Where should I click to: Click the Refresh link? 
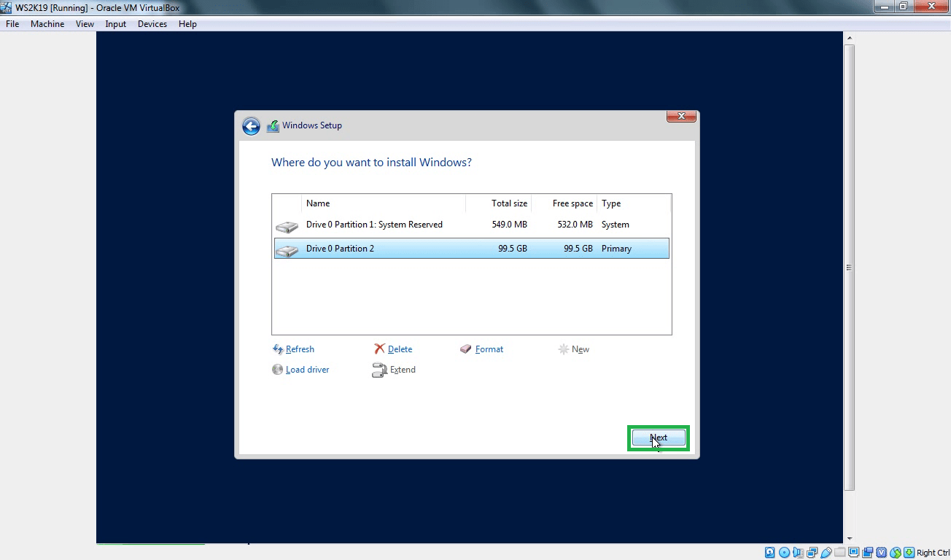click(300, 349)
